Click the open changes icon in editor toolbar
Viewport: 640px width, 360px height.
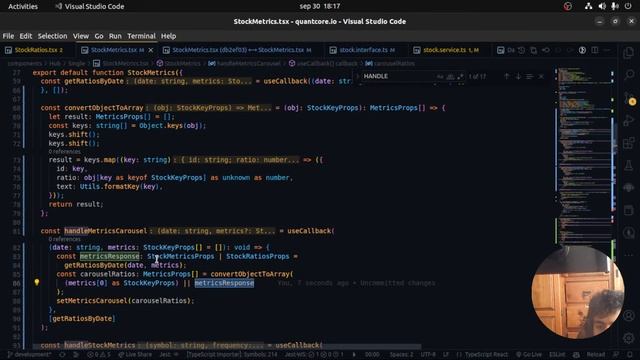[533, 50]
